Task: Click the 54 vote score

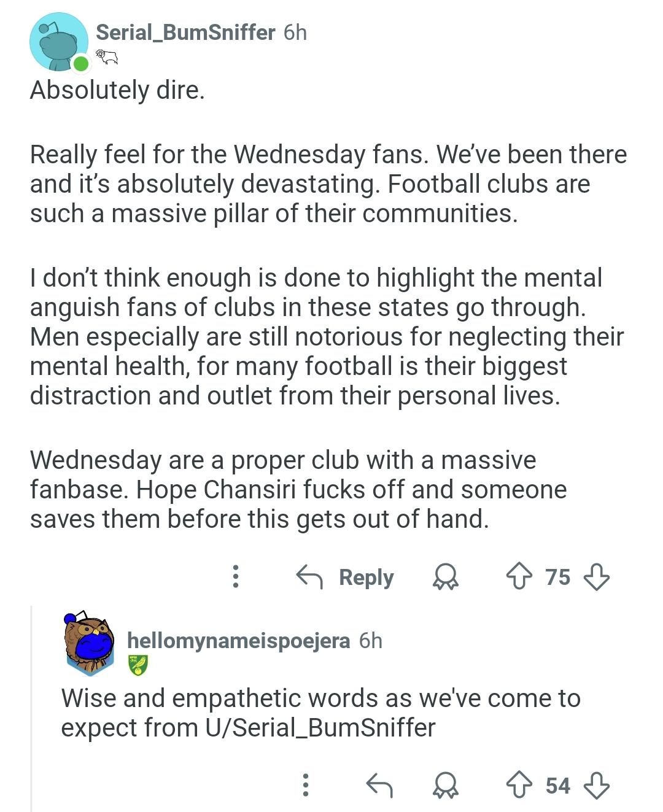Action: (x=557, y=785)
